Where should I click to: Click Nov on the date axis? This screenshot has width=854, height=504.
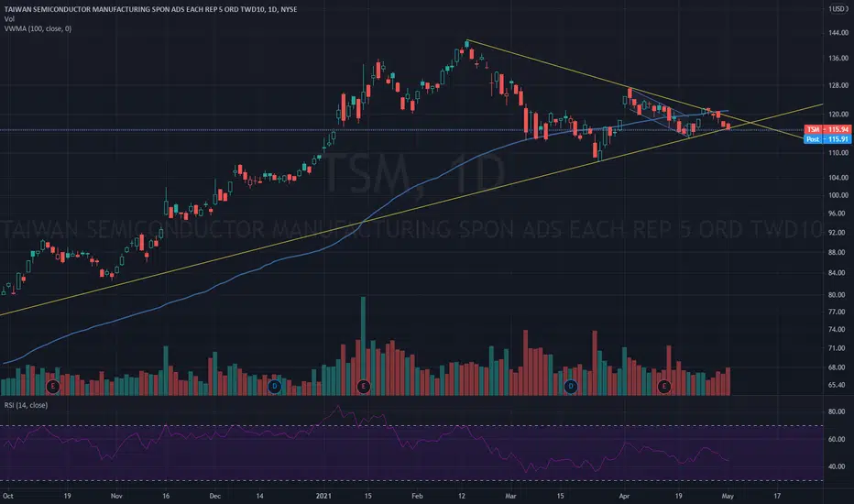pyautogui.click(x=116, y=497)
